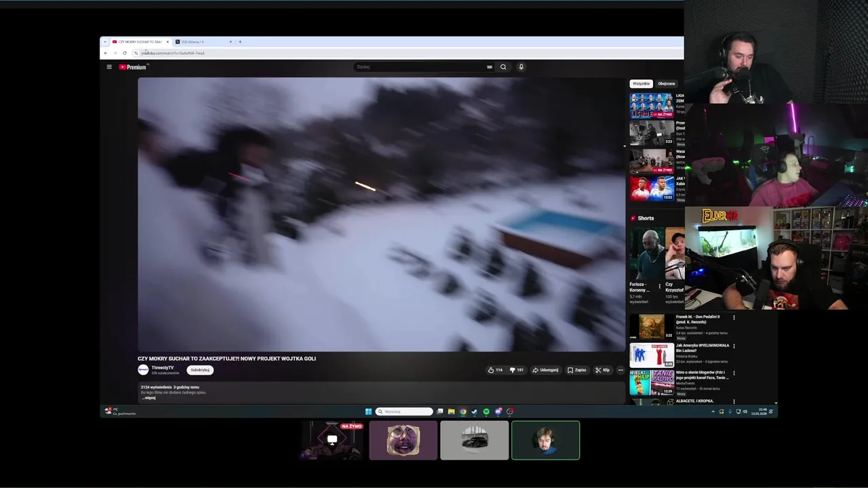Select the NA ŻYWO participant tile

click(x=332, y=441)
